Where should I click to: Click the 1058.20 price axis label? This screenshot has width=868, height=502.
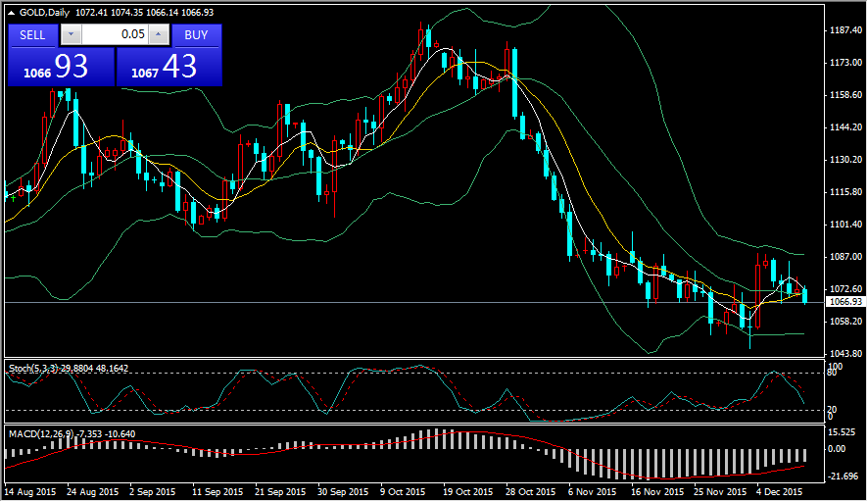click(845, 322)
